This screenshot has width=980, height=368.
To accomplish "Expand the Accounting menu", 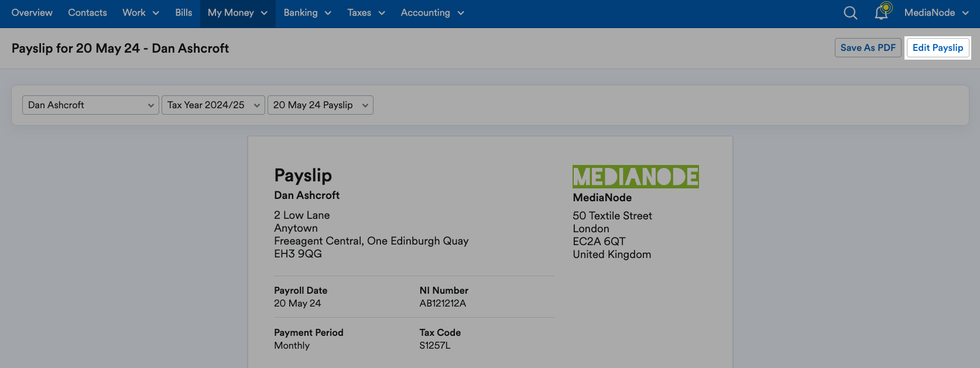I will pyautogui.click(x=432, y=13).
